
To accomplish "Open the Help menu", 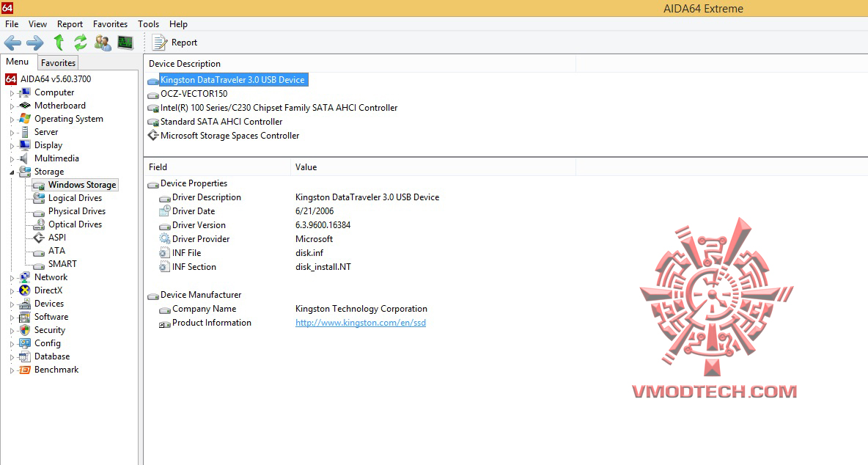I will [178, 23].
